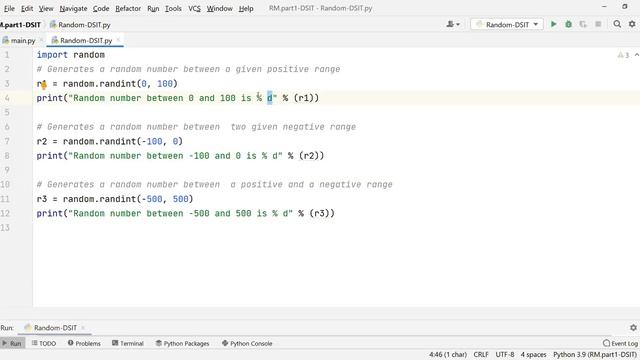Click line number 7 in the gutter
The width and height of the screenshot is (640, 360).
coord(7,141)
